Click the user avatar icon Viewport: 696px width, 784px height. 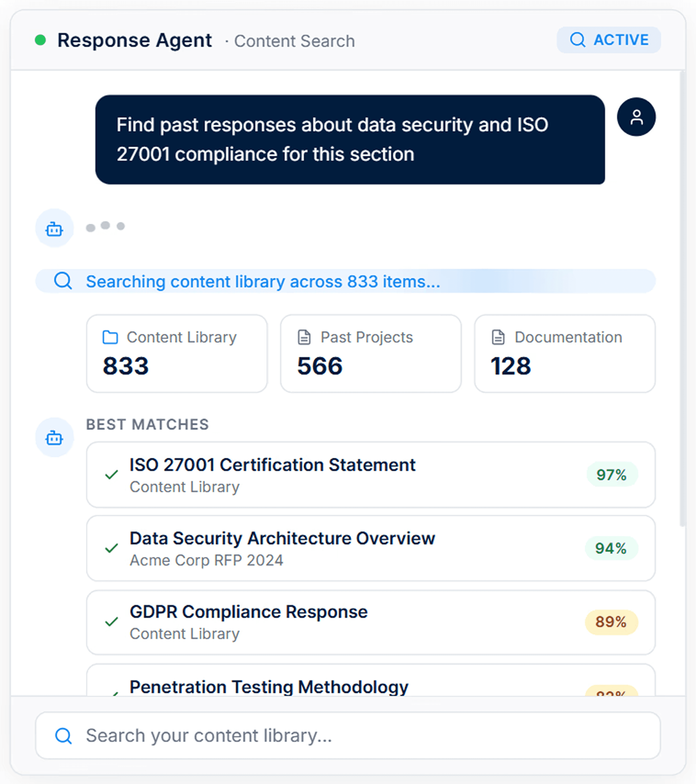636,117
